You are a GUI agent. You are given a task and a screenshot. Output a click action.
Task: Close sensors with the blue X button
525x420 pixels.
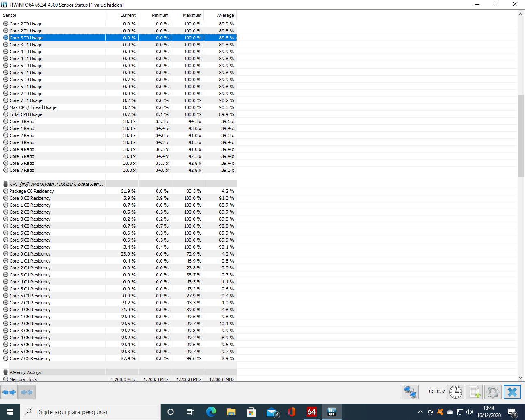(512, 392)
